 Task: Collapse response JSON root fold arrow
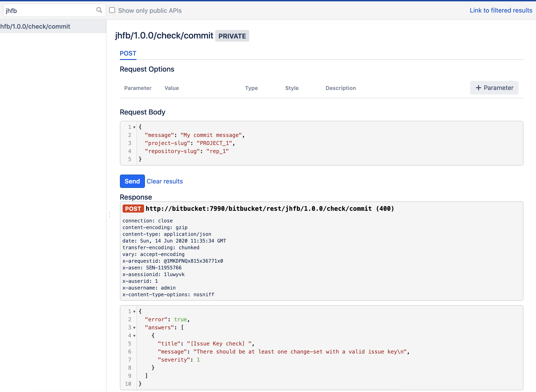coord(134,311)
